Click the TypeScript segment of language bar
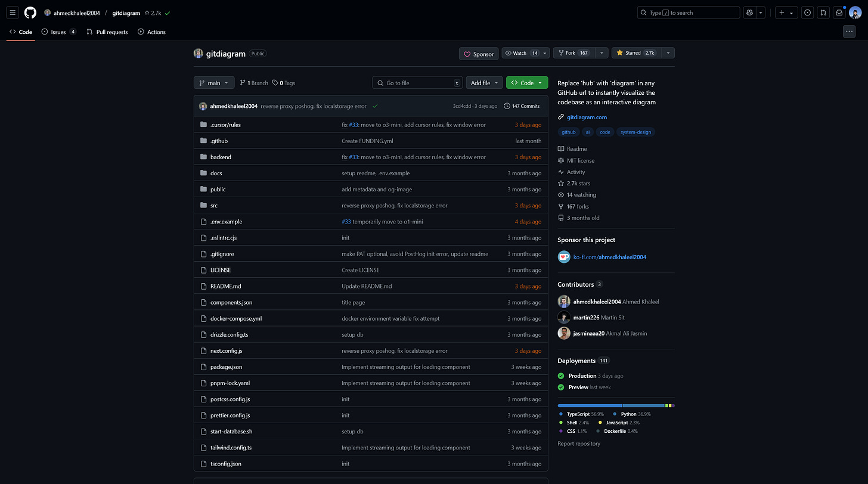This screenshot has width=868, height=484. click(590, 405)
